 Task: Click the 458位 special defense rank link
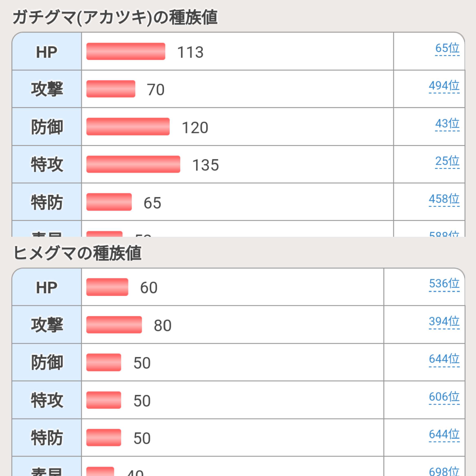pos(444,199)
